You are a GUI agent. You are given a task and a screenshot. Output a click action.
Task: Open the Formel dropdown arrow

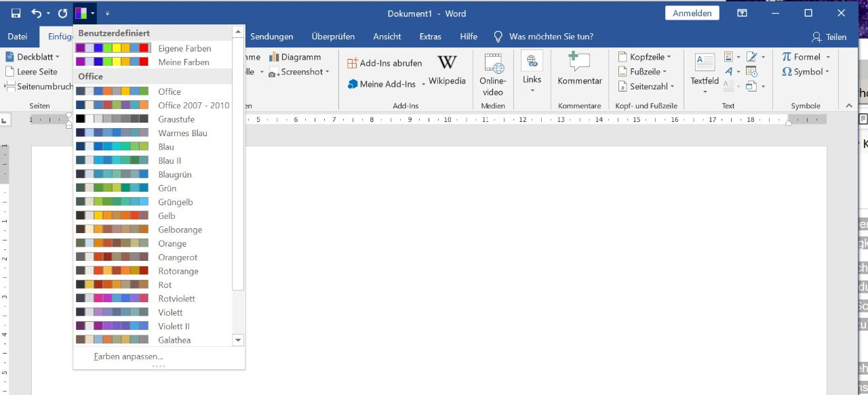(x=828, y=57)
